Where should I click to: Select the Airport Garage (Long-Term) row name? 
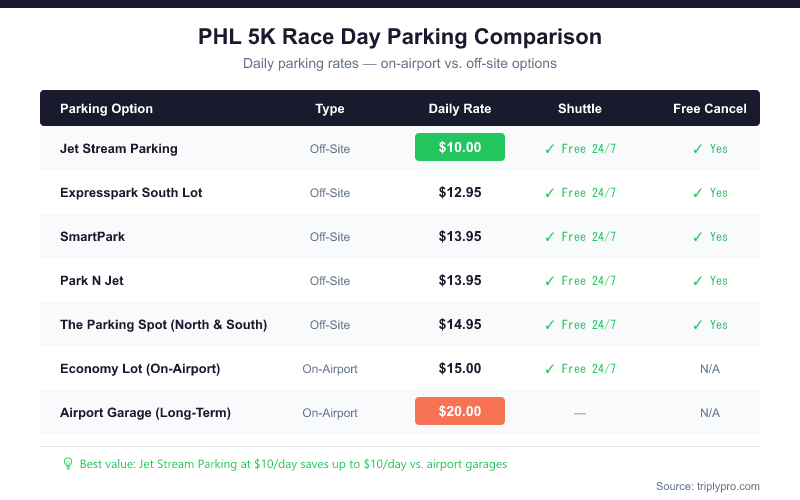145,412
